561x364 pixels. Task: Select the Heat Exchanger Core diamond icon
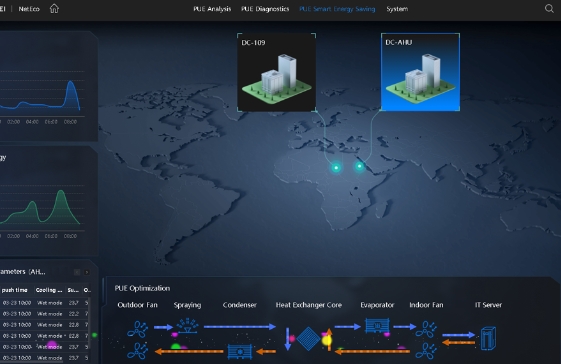(308, 339)
